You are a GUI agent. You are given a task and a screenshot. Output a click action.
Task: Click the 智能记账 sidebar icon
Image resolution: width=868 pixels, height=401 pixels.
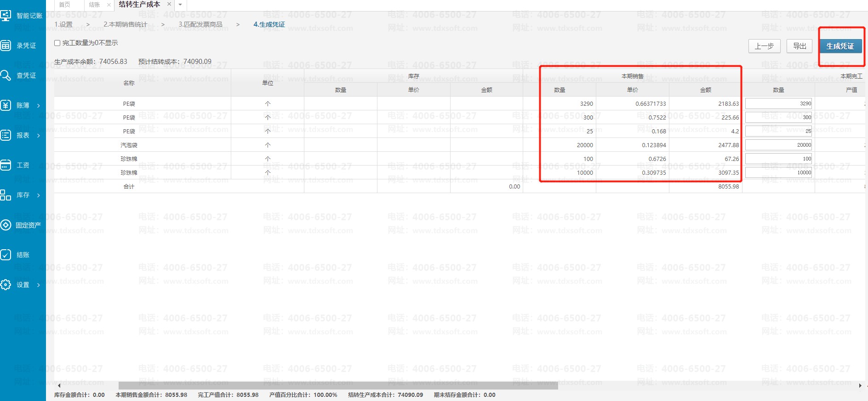pos(6,16)
